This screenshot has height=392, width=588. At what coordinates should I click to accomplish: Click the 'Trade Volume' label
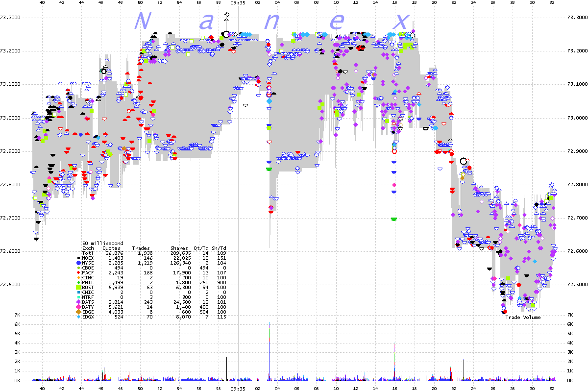tap(523, 317)
